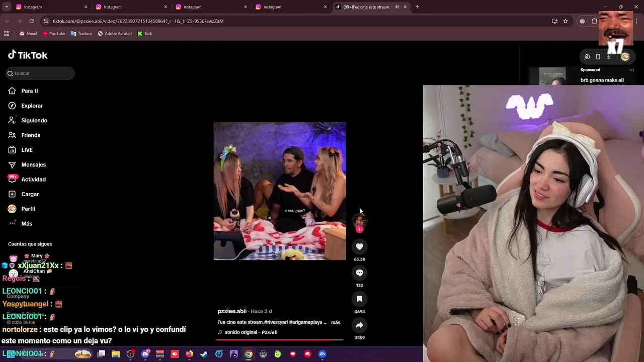Reload the TikTok page
This screenshot has width=644, height=362.
(31, 21)
